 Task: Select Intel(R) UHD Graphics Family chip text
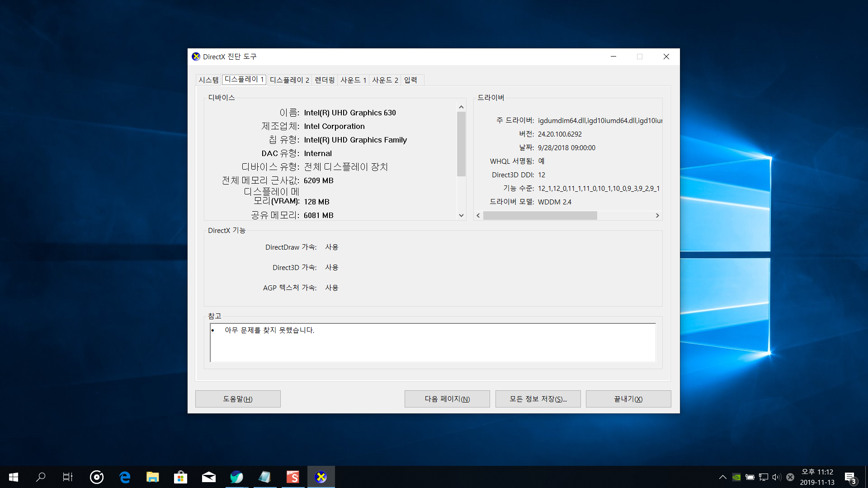tap(355, 140)
